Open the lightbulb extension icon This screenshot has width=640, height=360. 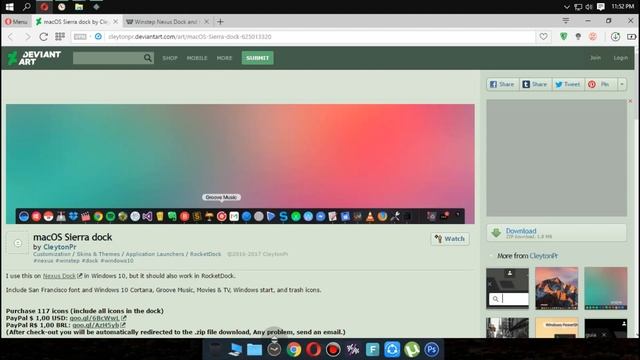(x=578, y=37)
